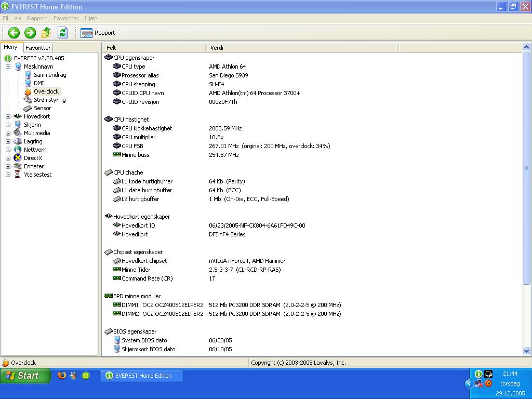
Task: Launch Firefox from the quick launch bar
Action: pyautogui.click(x=62, y=375)
